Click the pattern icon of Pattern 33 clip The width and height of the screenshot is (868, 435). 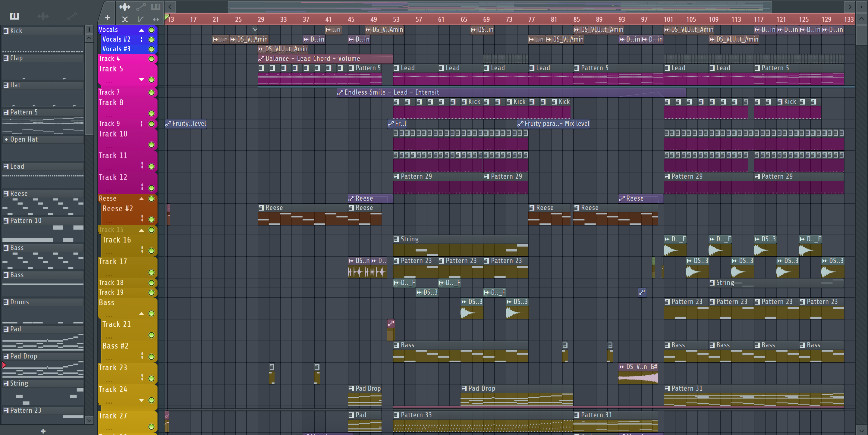tap(397, 415)
